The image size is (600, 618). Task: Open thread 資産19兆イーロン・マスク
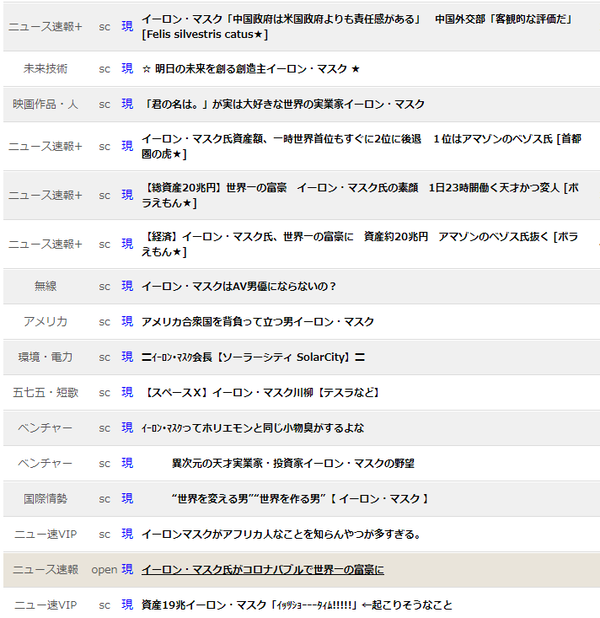pos(297,605)
